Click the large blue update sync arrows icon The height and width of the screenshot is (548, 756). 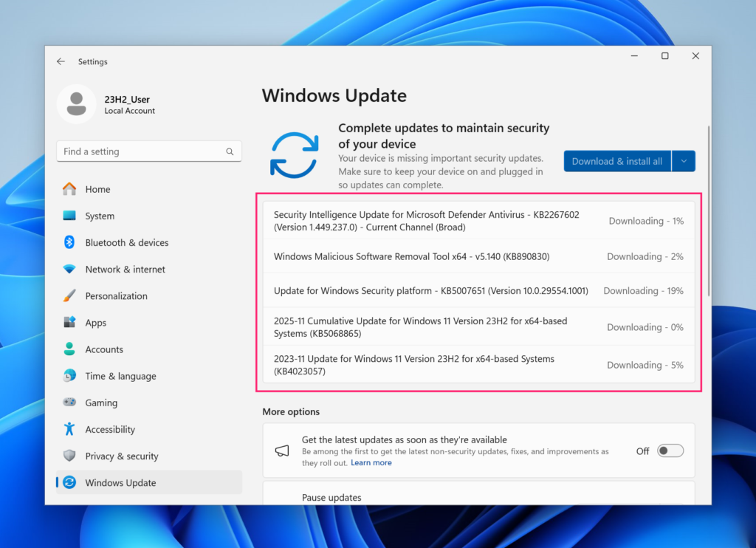pos(294,155)
